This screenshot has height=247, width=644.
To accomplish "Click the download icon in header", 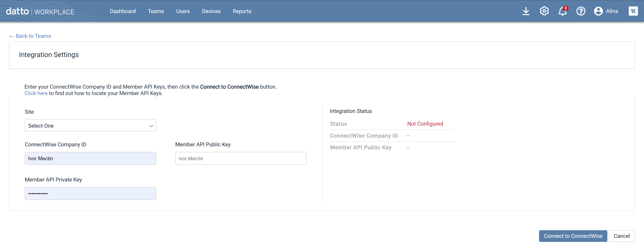I will point(526,11).
